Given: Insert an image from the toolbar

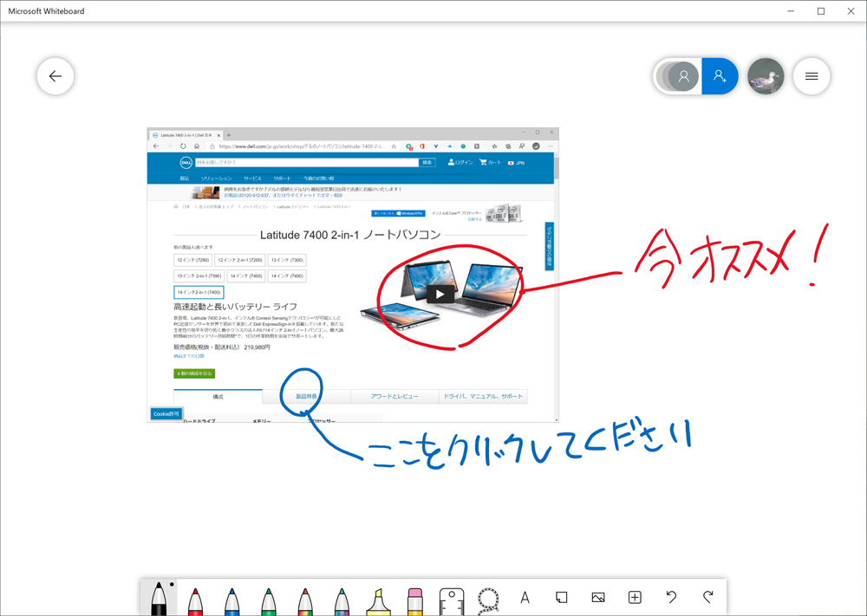Looking at the screenshot, I should (597, 597).
